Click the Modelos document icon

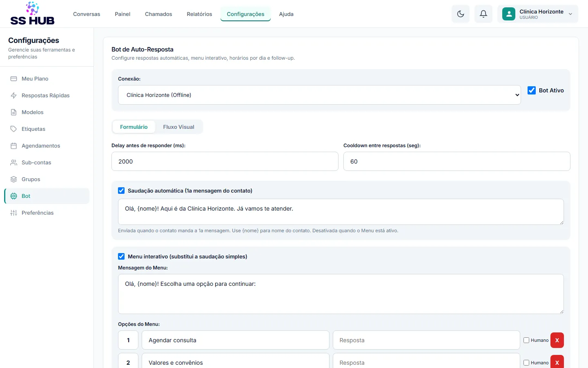coord(13,112)
